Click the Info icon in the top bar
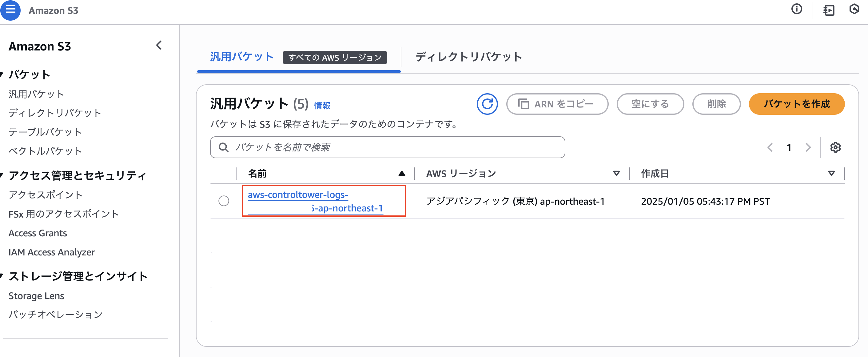The width and height of the screenshot is (868, 357). [797, 10]
